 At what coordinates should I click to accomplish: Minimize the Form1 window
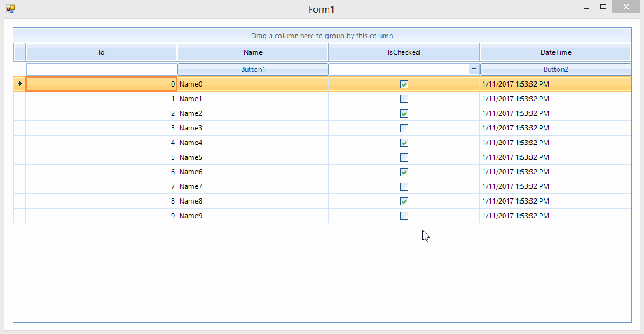[x=586, y=7]
